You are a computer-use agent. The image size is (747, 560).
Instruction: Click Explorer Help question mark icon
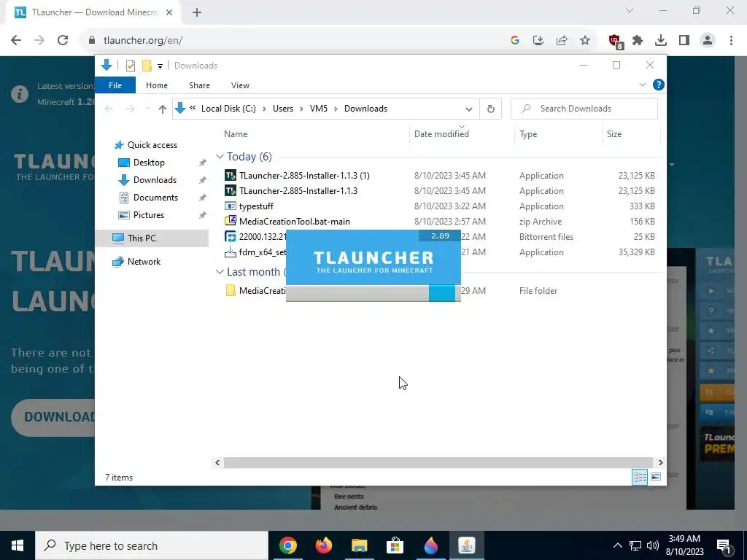coord(659,85)
